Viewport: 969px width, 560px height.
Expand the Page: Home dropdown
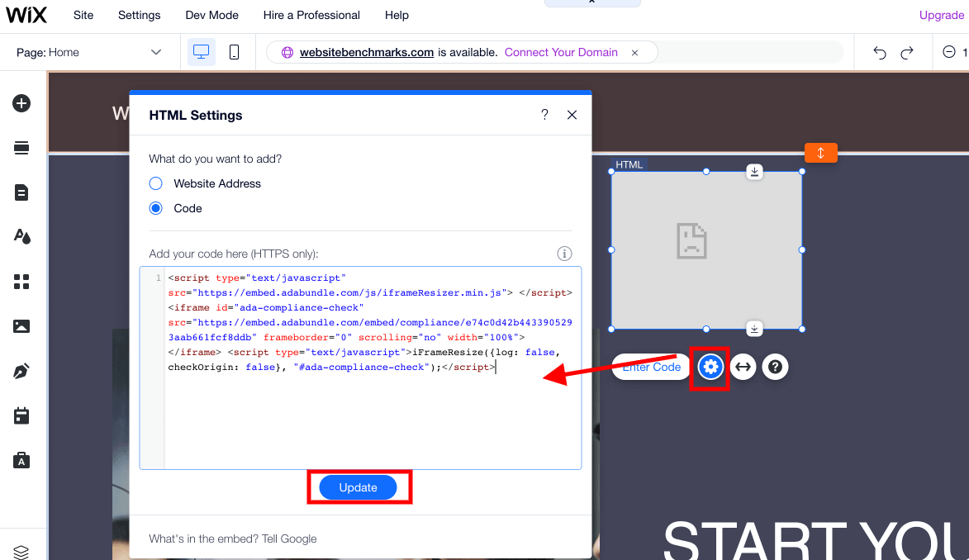[x=88, y=53]
